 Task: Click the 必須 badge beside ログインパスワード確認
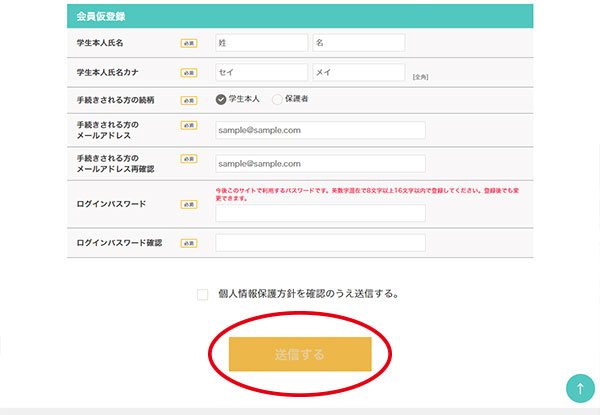[x=189, y=243]
